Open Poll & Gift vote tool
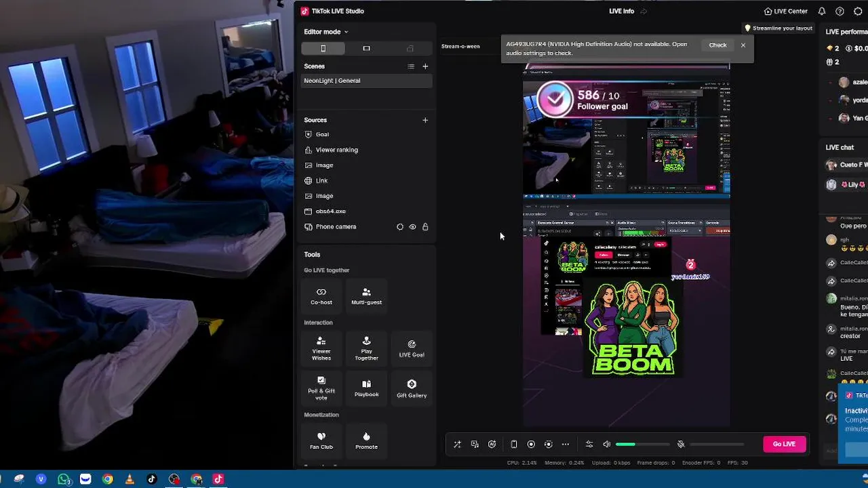Viewport: 868px width, 488px height. click(x=321, y=388)
